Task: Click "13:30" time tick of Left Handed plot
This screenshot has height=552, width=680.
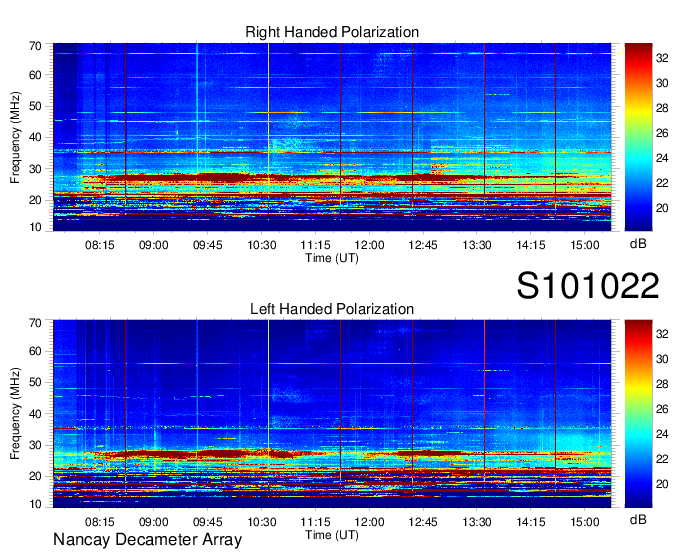Action: click(x=477, y=522)
